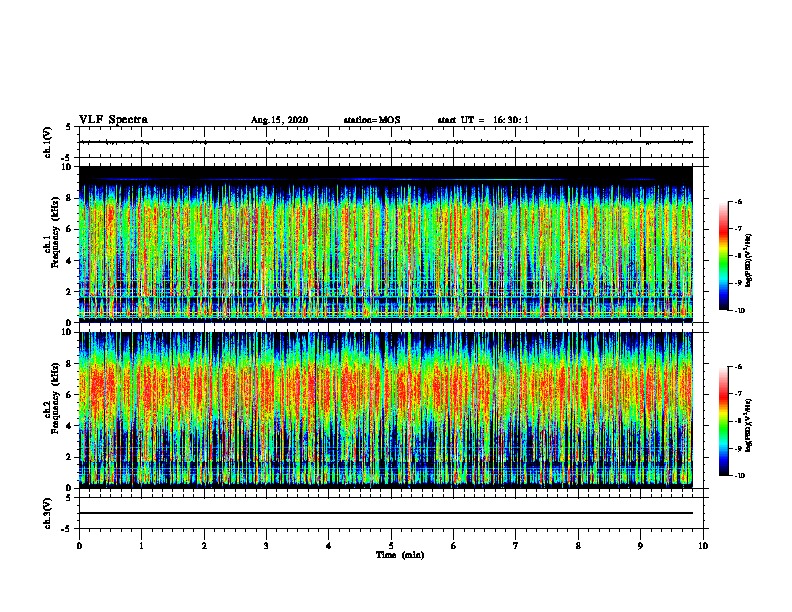The image size is (792, 612).
Task: Click the "2" tick on time axis
Action: (204, 546)
